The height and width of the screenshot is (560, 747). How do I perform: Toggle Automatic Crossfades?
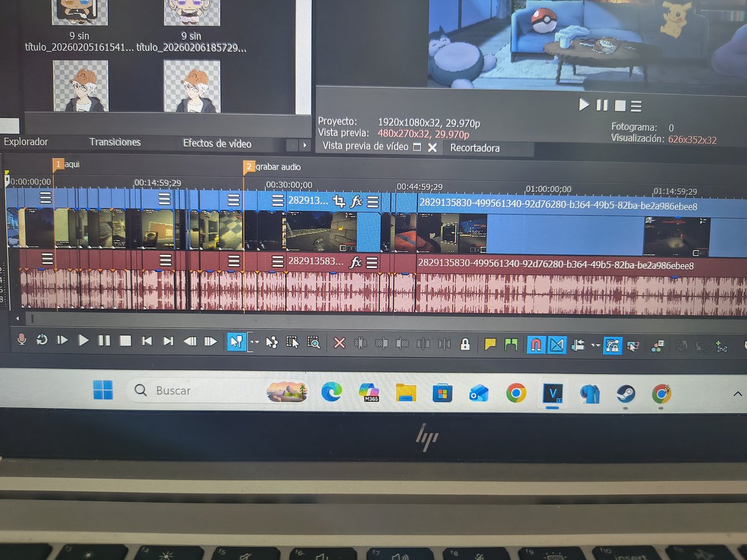[557, 345]
